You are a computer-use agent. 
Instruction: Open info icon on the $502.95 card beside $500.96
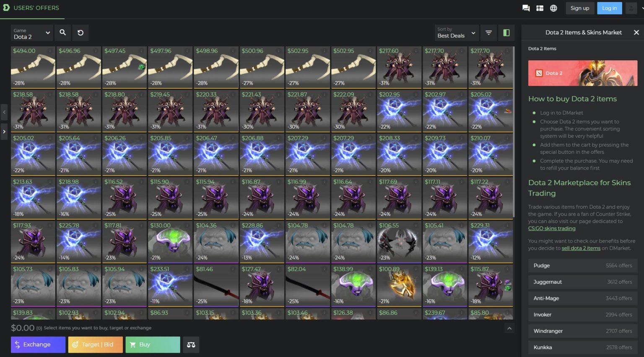325,51
